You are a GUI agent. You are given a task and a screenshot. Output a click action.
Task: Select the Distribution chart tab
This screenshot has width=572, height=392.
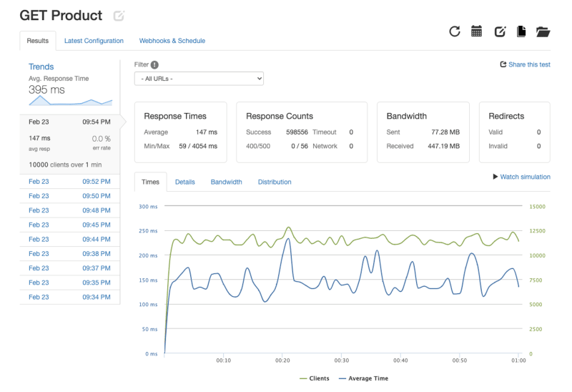tap(275, 182)
